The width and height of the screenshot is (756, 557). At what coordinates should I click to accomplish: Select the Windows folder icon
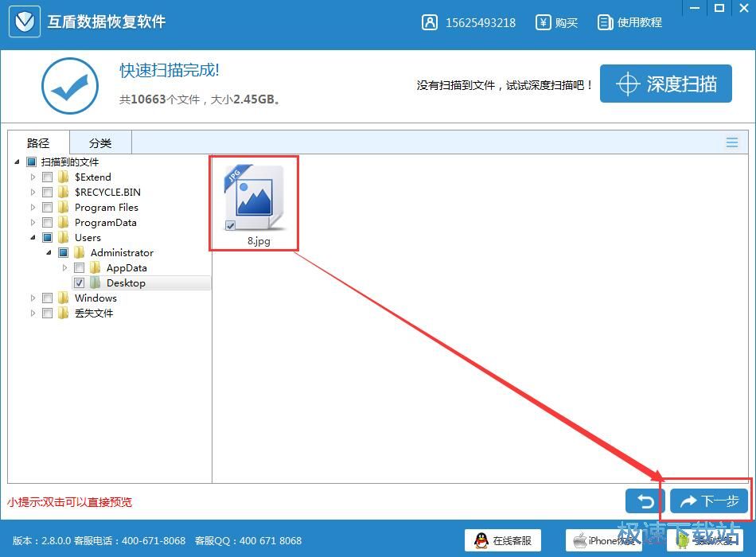click(x=63, y=298)
